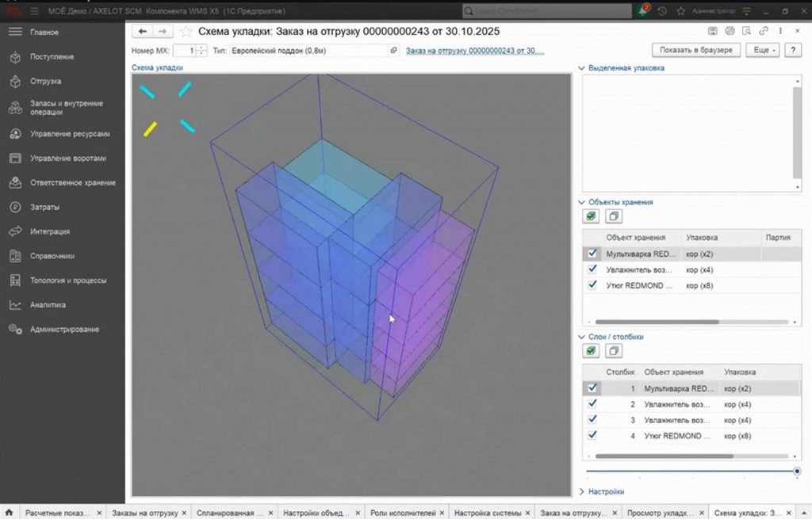Toggle the Утюг REDMOND storage object checkbox
The width and height of the screenshot is (812, 519).
(x=592, y=285)
